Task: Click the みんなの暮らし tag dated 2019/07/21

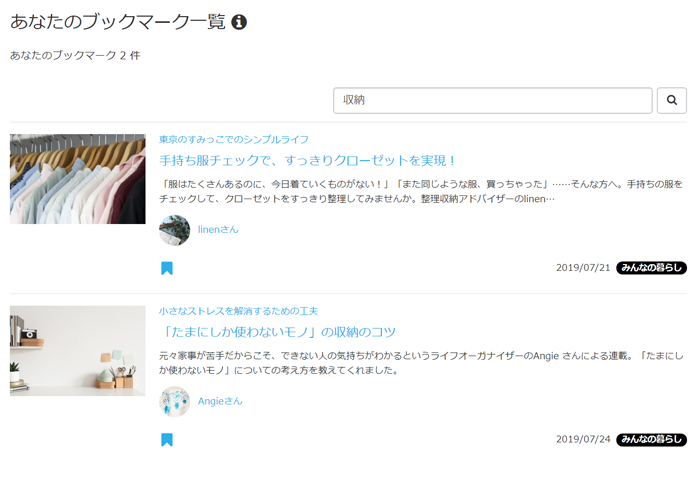Action: click(x=651, y=268)
